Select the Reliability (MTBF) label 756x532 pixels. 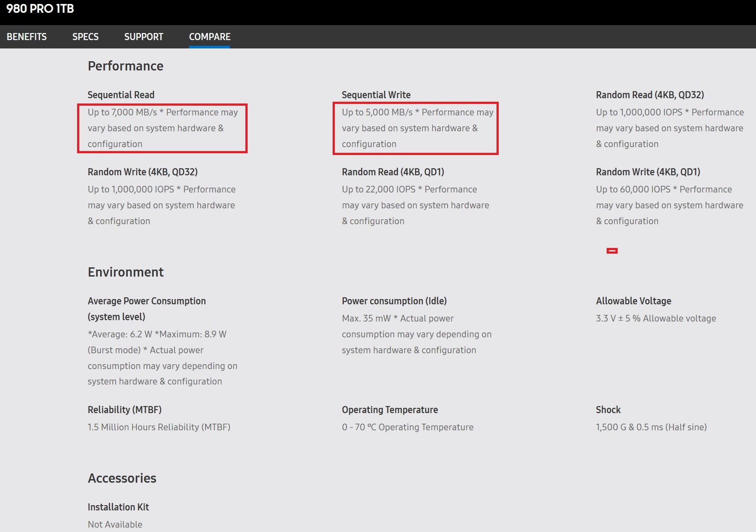click(125, 410)
